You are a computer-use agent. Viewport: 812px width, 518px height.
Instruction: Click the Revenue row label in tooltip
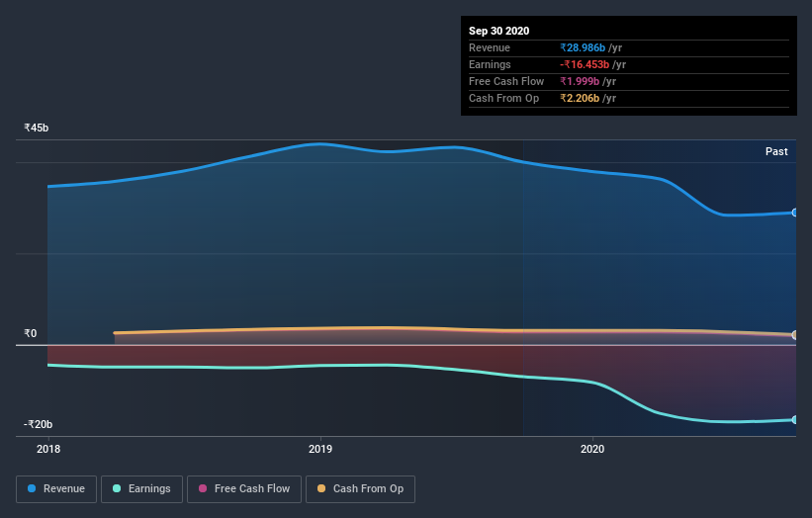[490, 47]
